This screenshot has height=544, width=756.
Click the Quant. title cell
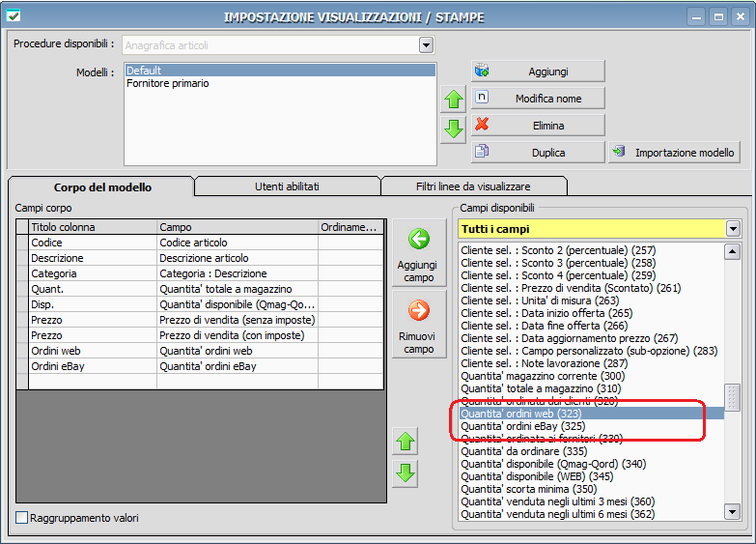93,289
